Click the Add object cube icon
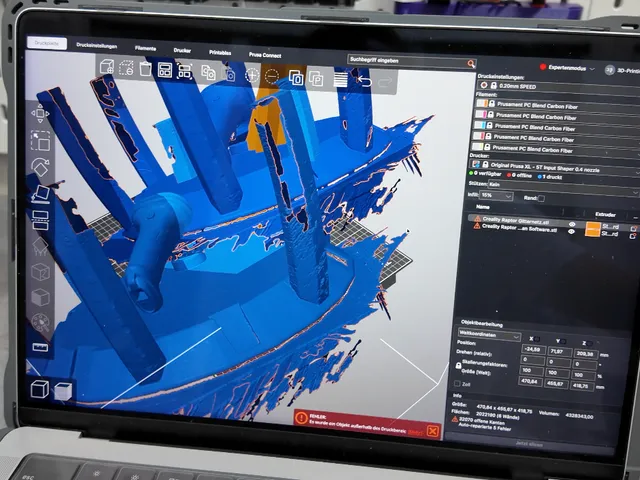 point(107,67)
